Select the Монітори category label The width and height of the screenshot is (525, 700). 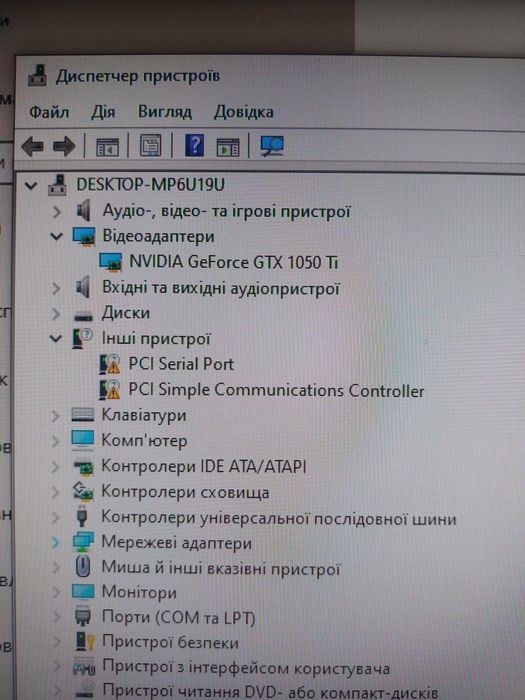(x=139, y=592)
